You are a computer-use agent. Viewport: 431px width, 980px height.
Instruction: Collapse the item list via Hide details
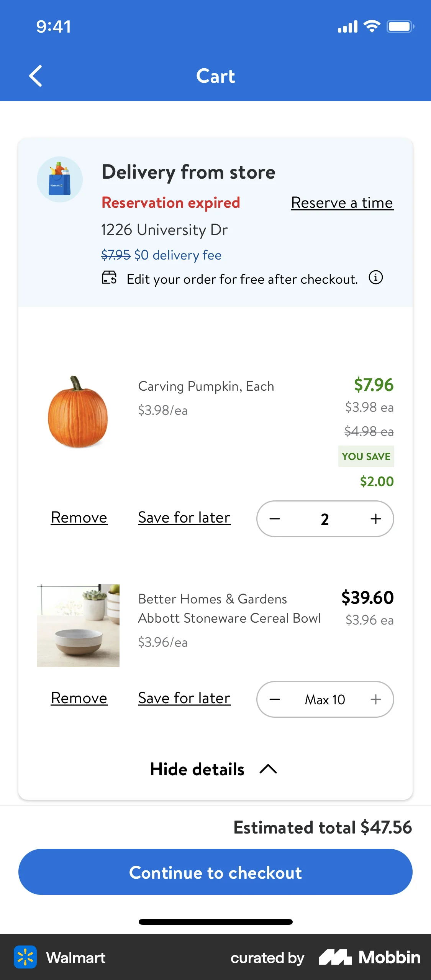tap(197, 769)
